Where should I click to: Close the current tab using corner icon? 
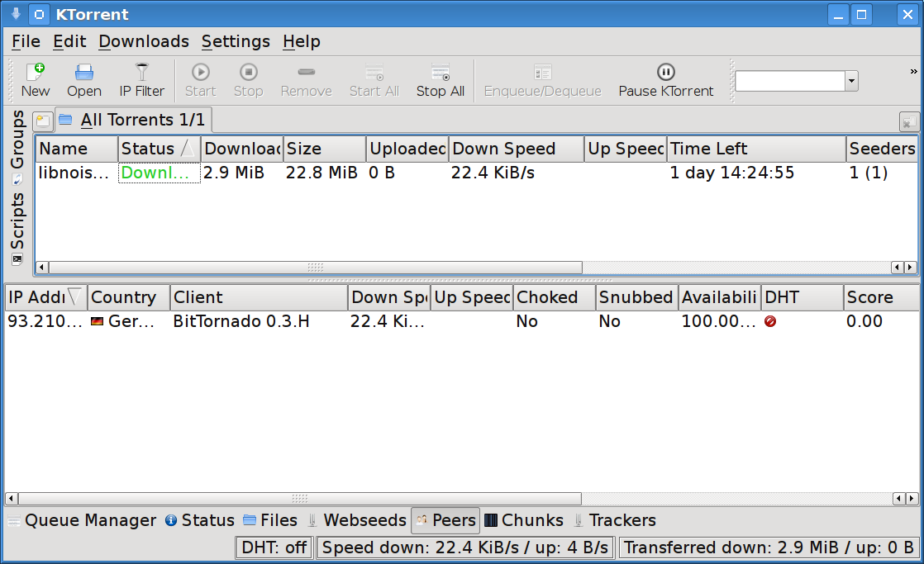pyautogui.click(x=908, y=122)
